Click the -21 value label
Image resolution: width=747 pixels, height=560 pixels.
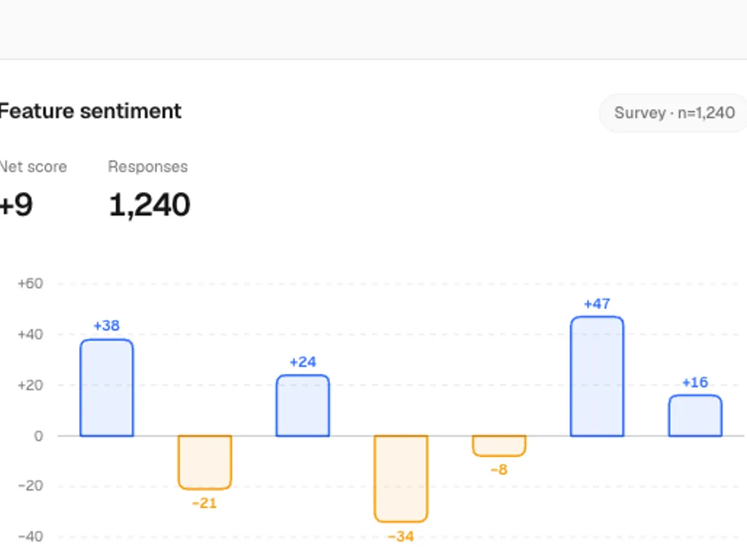[205, 504]
